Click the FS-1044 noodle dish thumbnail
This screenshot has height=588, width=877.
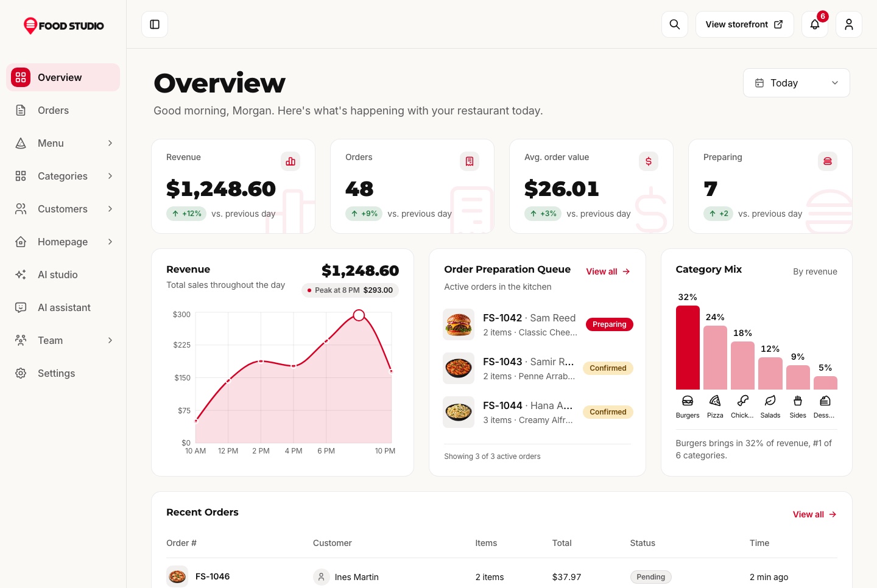click(x=459, y=412)
